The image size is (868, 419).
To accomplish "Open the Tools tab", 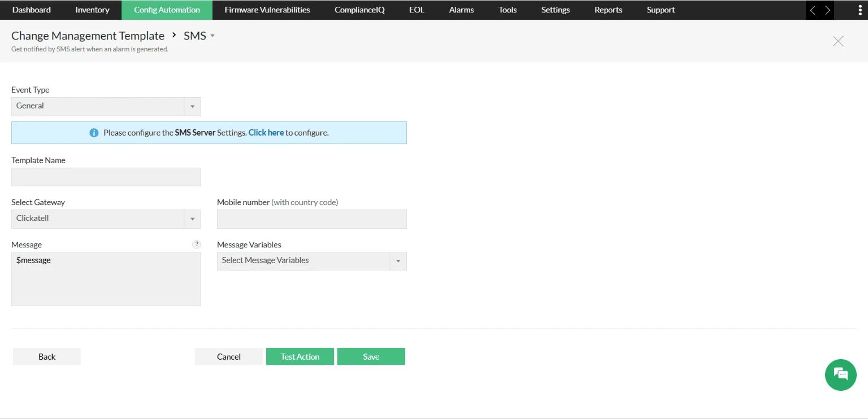I will point(507,10).
